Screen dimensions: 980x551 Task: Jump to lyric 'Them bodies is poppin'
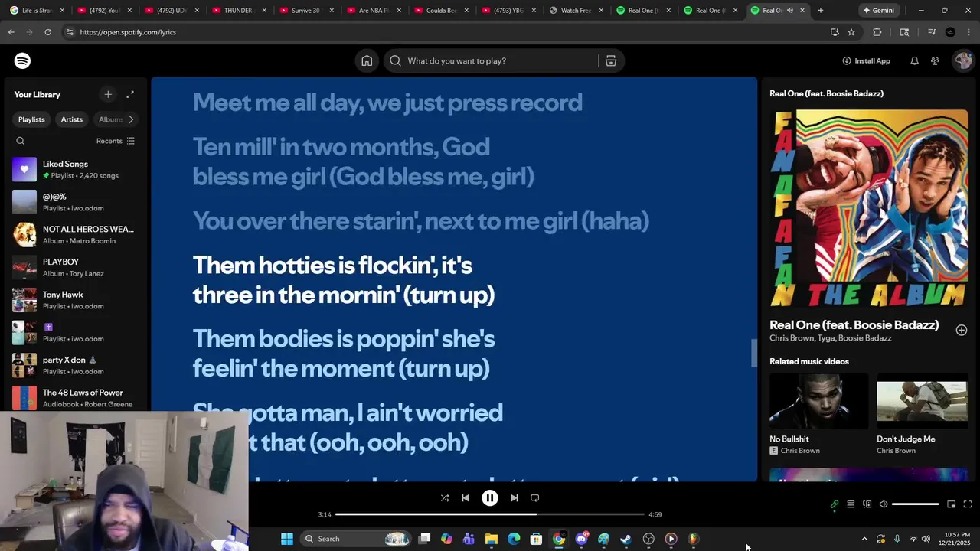(x=344, y=354)
